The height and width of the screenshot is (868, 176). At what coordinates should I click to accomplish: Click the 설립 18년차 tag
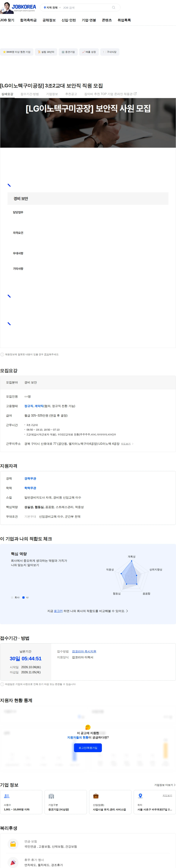coord(46,52)
